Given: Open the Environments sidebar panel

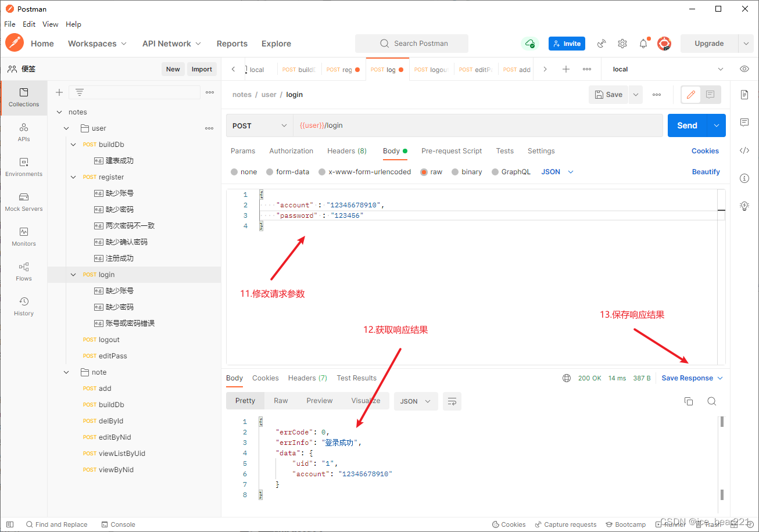Looking at the screenshot, I should [24, 167].
